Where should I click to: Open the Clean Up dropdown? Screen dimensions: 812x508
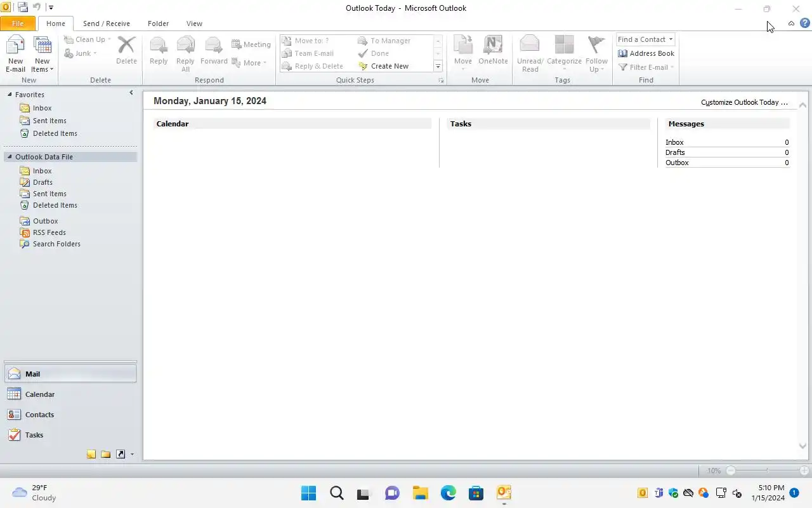[88, 39]
